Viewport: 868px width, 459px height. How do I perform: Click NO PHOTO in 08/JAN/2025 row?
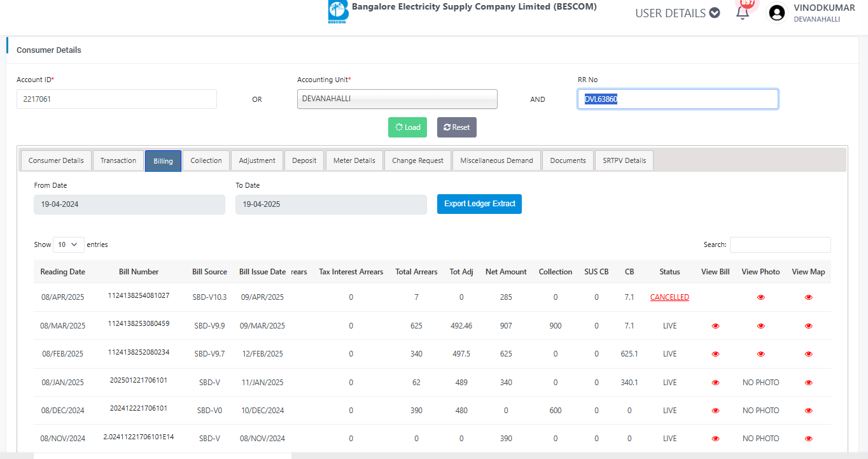click(760, 383)
